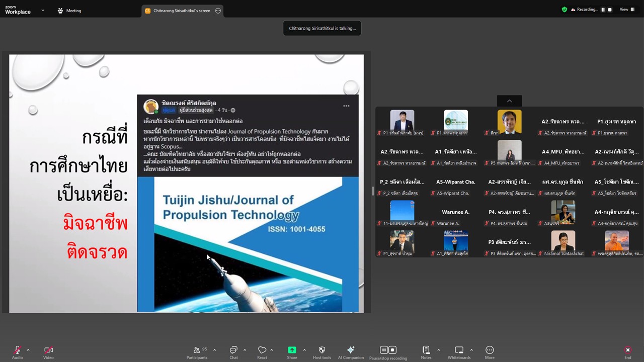Click muted mic icon on Niramol Juntarachat tile

click(541, 253)
